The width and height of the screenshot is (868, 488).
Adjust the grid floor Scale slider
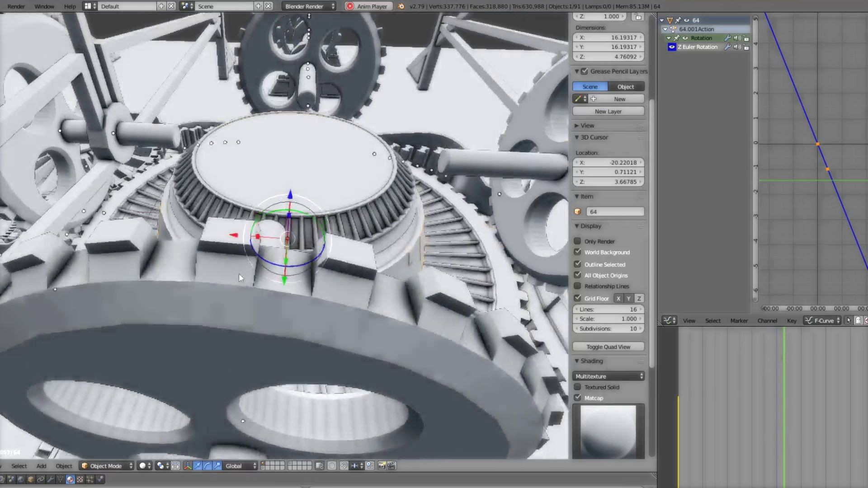pyautogui.click(x=608, y=319)
